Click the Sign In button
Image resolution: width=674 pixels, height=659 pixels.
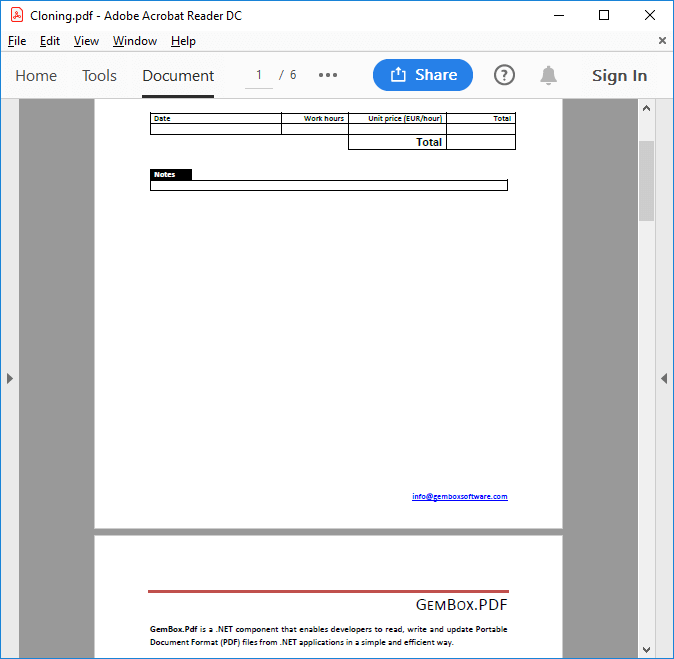pyautogui.click(x=619, y=76)
